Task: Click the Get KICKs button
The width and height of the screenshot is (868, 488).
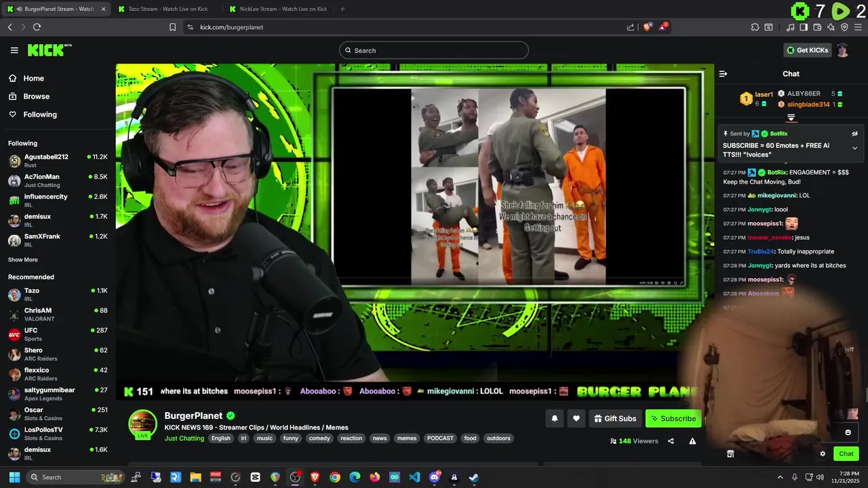Action: point(807,50)
